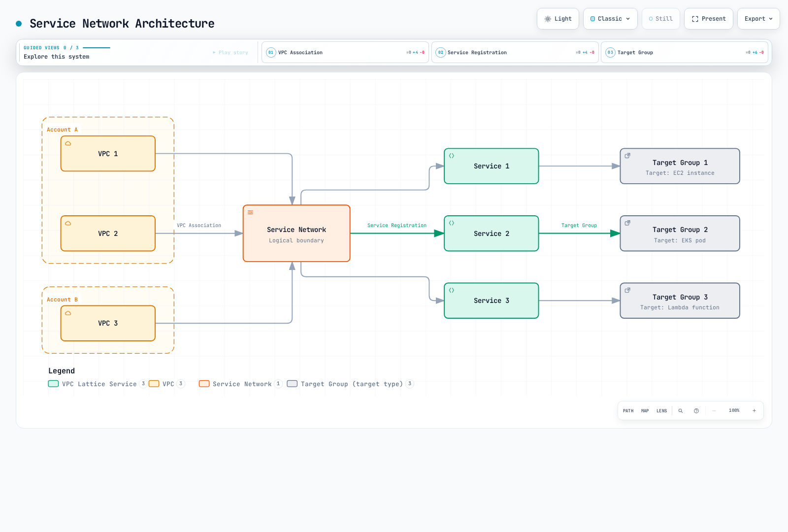Toggle the VPC legend filter
The image size is (788, 532).
pyautogui.click(x=166, y=384)
